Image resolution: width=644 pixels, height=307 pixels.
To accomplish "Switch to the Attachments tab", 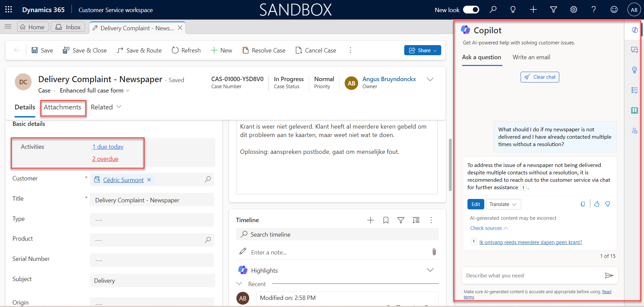I will point(63,107).
